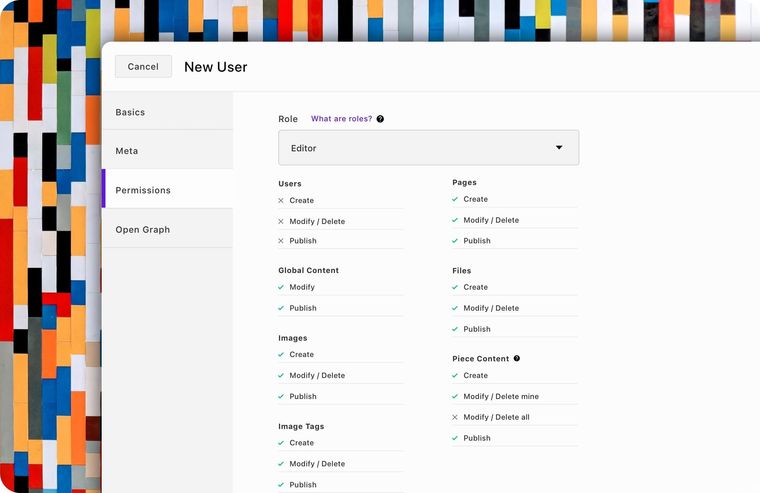Click the checkmark for Modify / Delete mine
Image resolution: width=760 pixels, height=493 pixels.
[455, 396]
